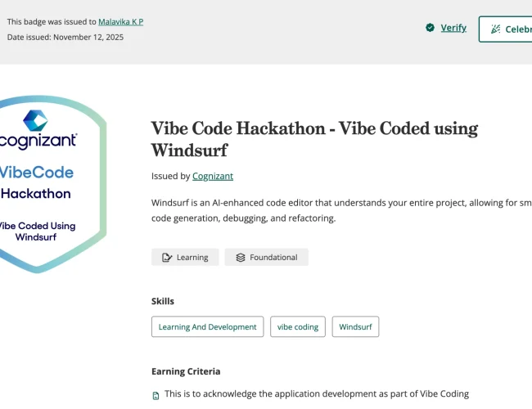532x409 pixels.
Task: Click the Celebrate button
Action: click(x=506, y=29)
